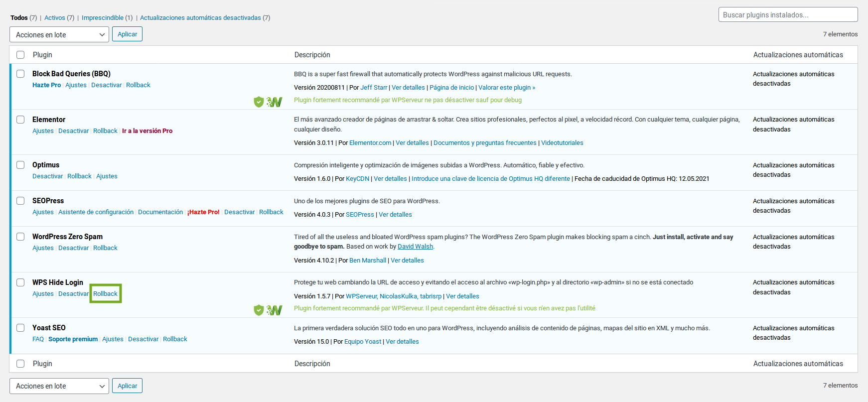Click Valorar este plugin link
Viewport: 868px width, 402px height.
[507, 88]
